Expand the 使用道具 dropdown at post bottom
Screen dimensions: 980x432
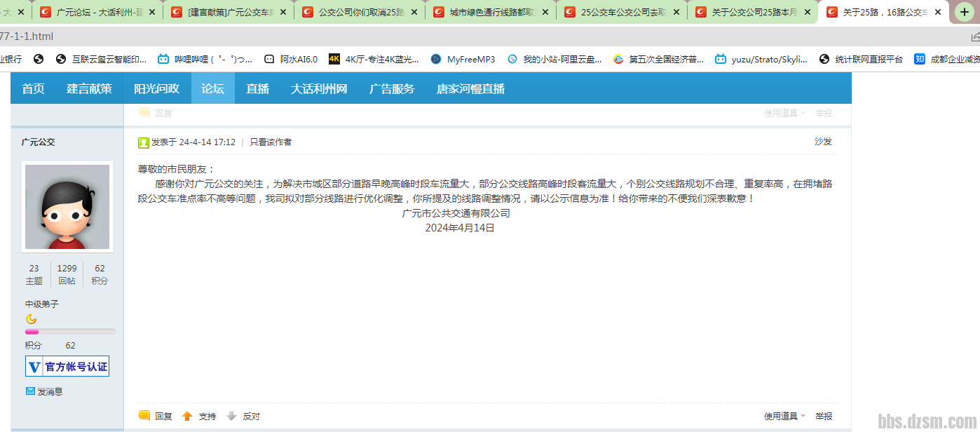[x=784, y=417]
